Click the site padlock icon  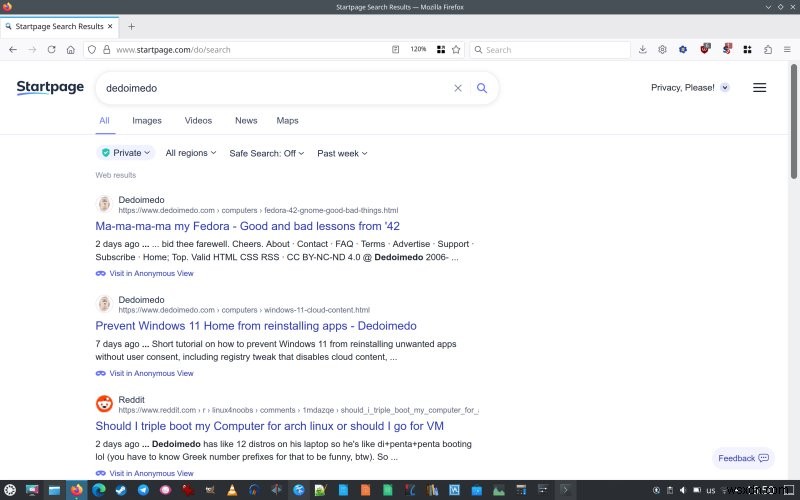pos(107,49)
